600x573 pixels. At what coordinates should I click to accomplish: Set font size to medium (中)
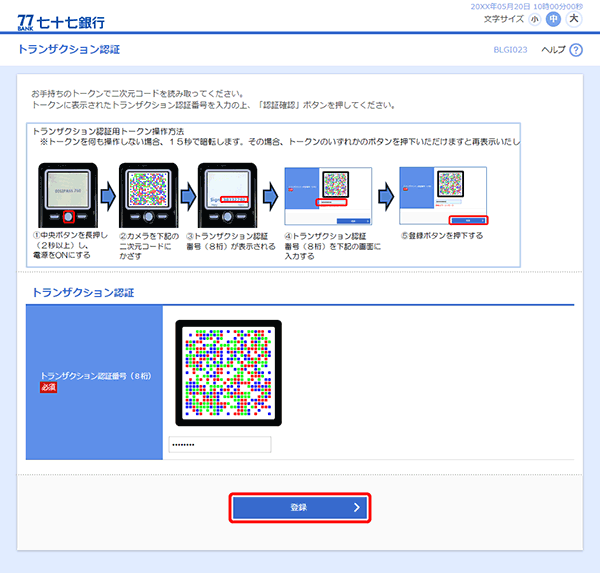coord(553,19)
